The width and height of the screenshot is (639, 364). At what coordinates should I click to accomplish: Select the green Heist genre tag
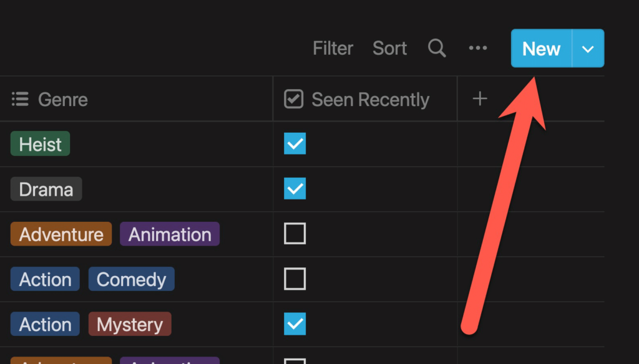point(40,144)
